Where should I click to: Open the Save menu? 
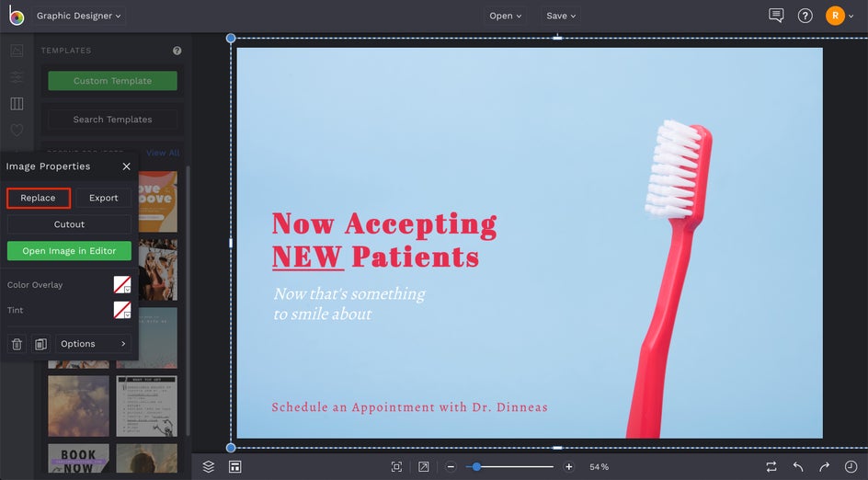tap(561, 16)
